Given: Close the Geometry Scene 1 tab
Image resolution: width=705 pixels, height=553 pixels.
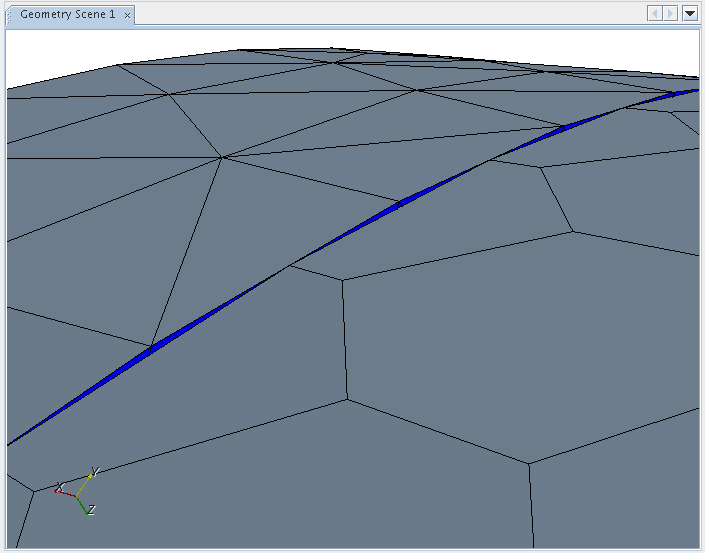Looking at the screenshot, I should pyautogui.click(x=127, y=15).
